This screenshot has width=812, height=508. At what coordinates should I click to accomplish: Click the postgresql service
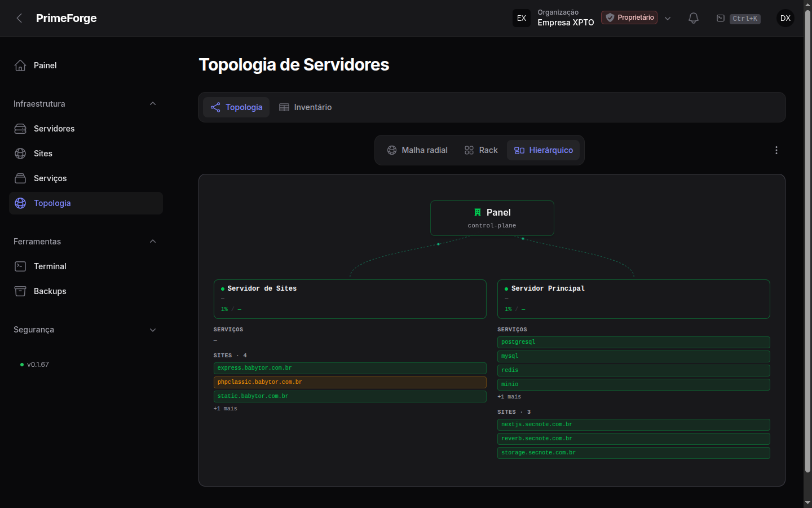pyautogui.click(x=634, y=342)
